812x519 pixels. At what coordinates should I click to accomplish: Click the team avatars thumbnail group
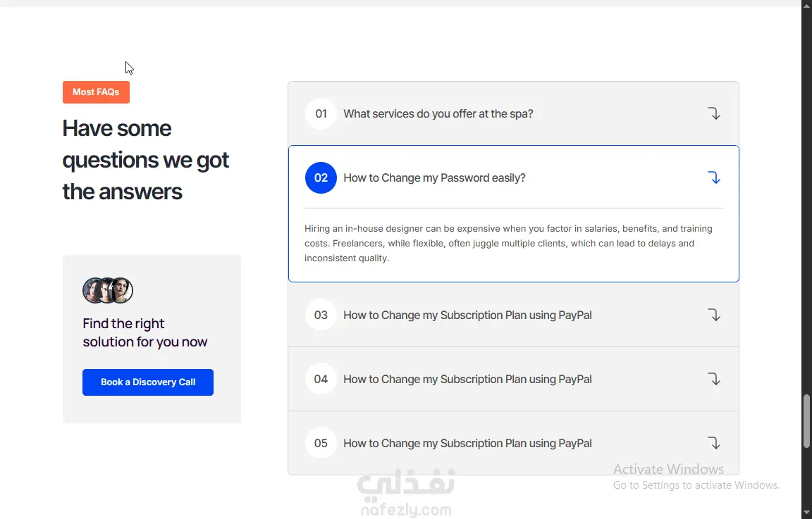pos(108,290)
